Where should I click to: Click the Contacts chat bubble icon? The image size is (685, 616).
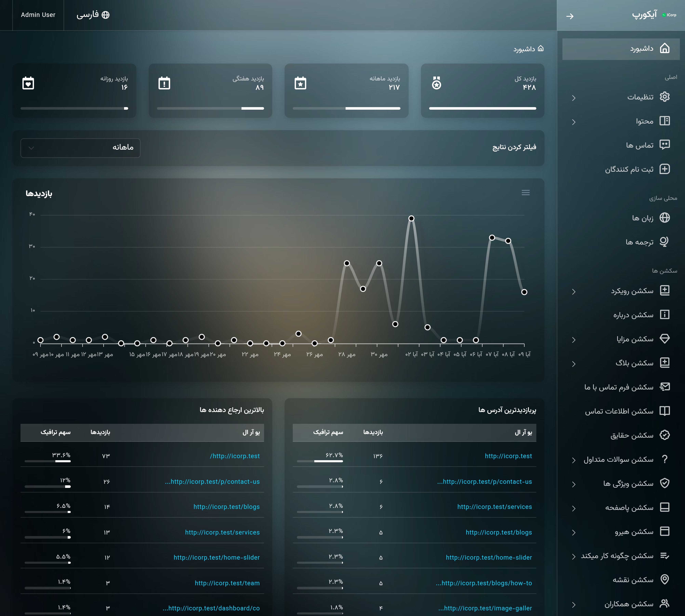pos(664,145)
